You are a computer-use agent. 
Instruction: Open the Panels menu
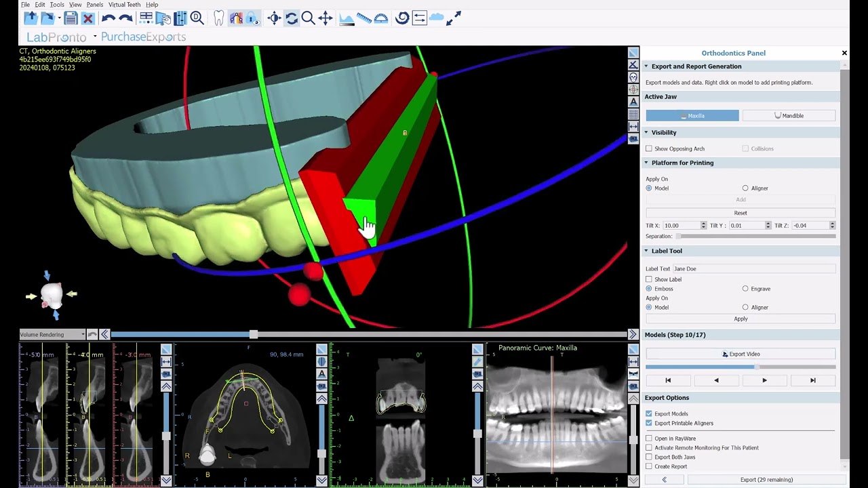(x=95, y=5)
